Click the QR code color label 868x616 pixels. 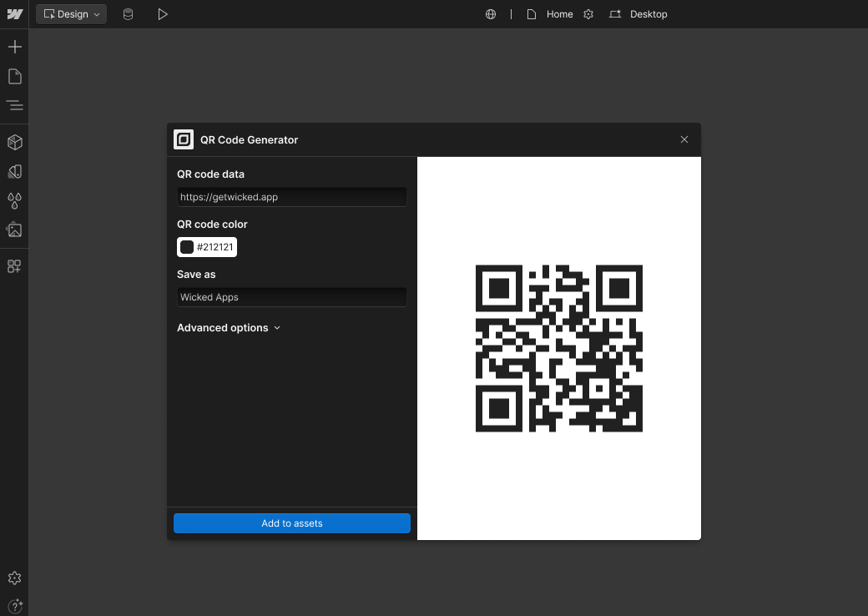212,225
